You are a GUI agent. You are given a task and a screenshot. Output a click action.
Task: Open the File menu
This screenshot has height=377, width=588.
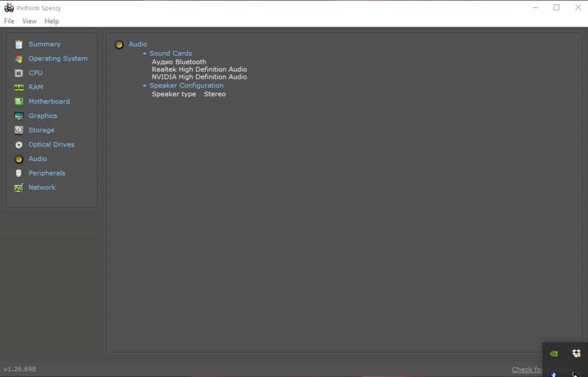9,21
